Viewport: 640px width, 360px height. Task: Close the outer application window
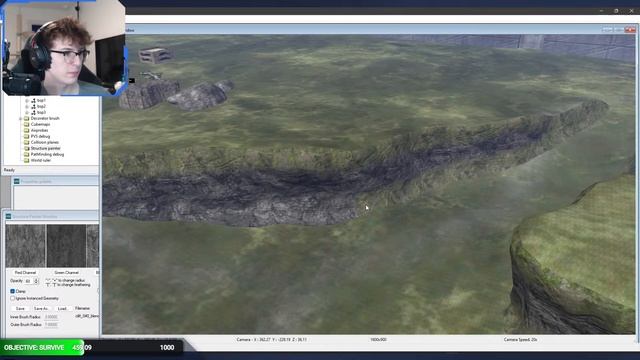tap(631, 11)
